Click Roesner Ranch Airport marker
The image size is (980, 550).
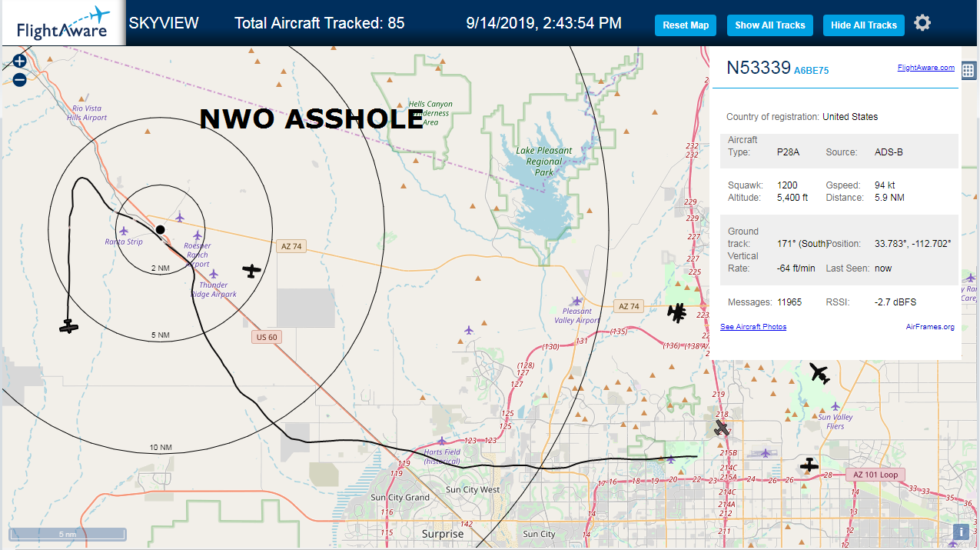point(198,235)
